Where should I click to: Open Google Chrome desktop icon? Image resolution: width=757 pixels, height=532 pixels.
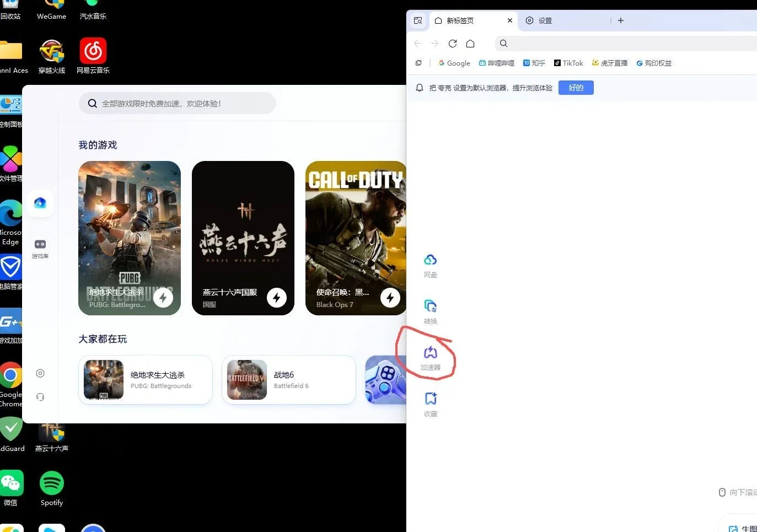pyautogui.click(x=11, y=384)
